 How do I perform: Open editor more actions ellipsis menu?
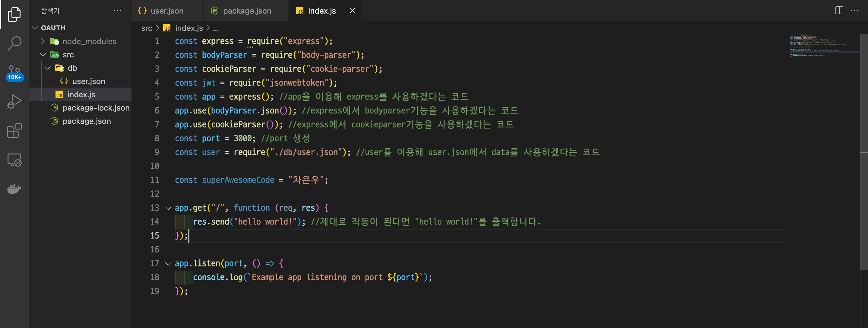(855, 11)
